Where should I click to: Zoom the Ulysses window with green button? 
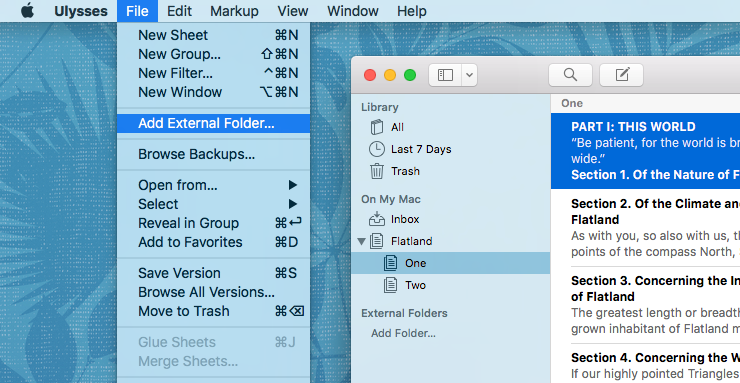click(410, 75)
